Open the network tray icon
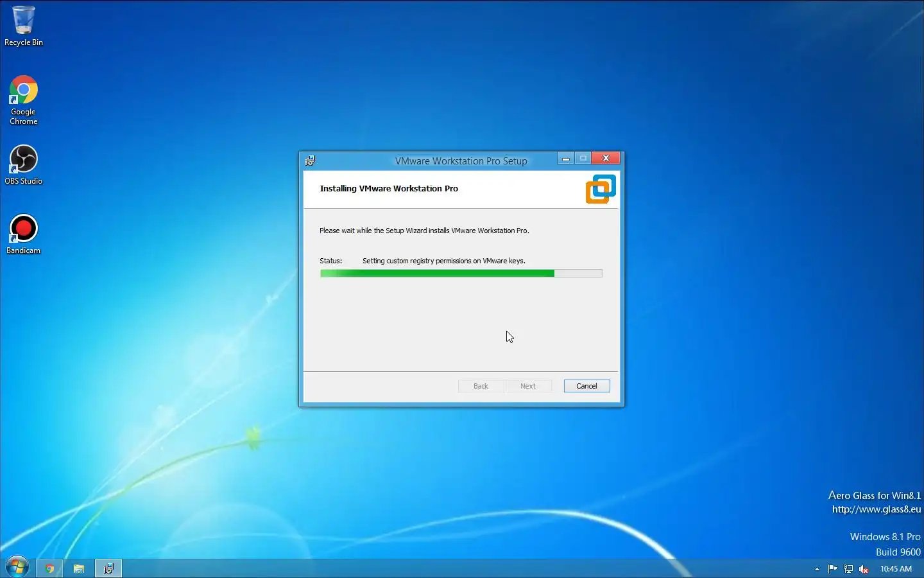 848,568
